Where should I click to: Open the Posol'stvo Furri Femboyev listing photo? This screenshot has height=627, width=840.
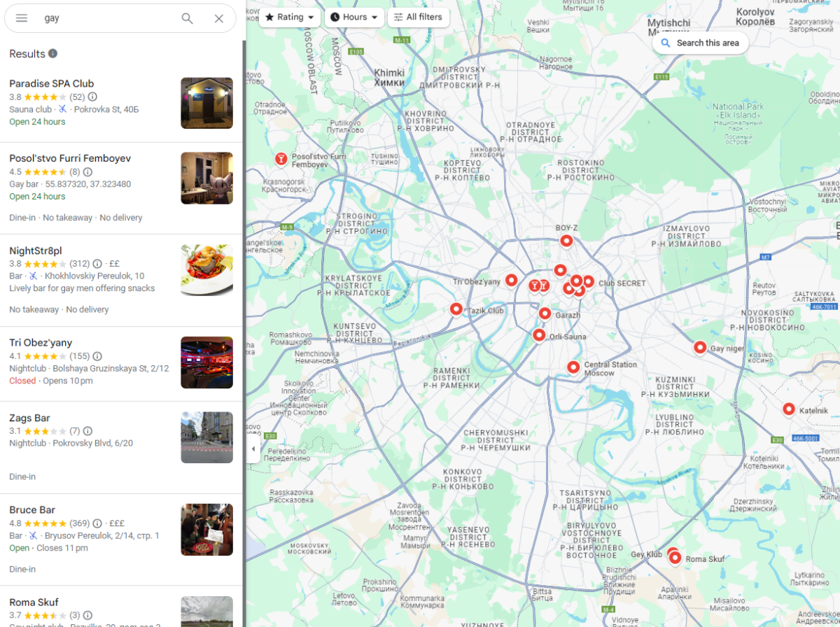[206, 178]
